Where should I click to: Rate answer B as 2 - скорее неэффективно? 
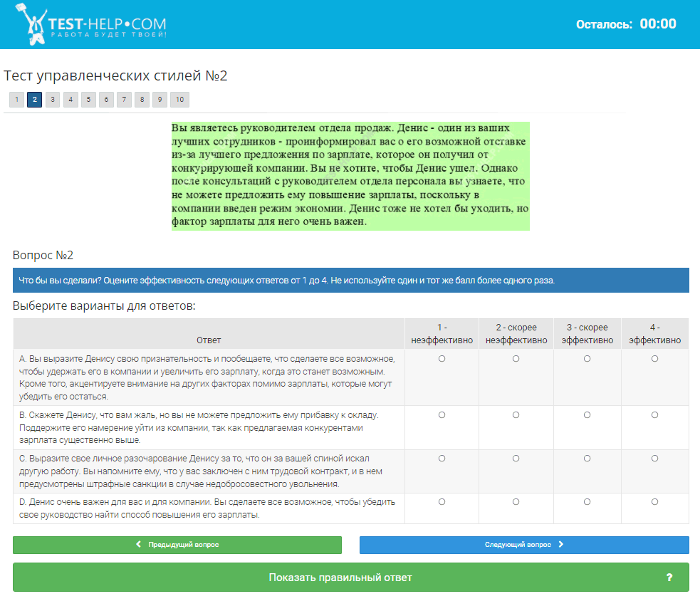coord(516,415)
